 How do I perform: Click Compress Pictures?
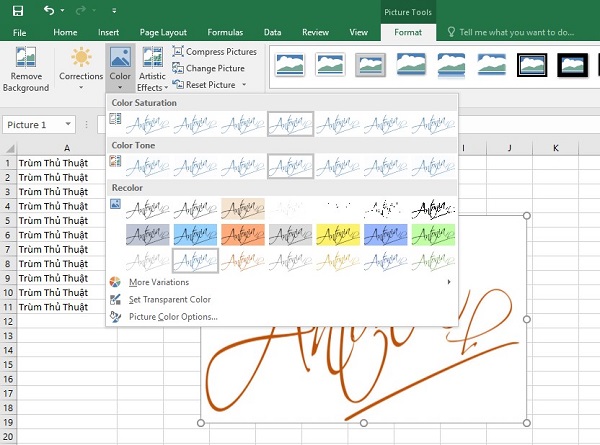tap(214, 51)
